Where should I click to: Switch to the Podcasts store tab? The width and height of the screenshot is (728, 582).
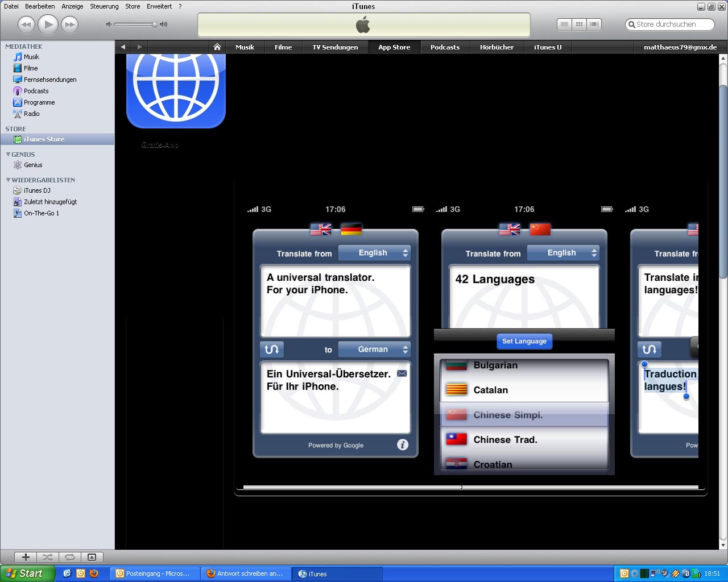pyautogui.click(x=445, y=47)
